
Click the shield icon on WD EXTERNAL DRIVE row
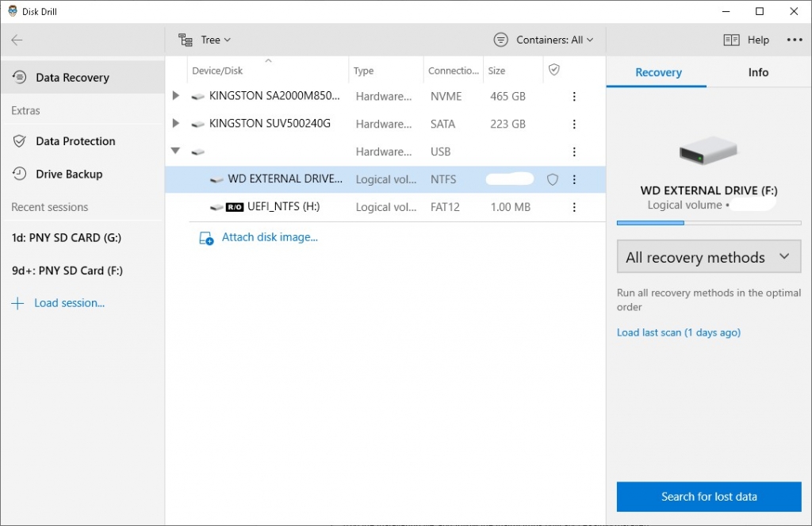(x=552, y=179)
